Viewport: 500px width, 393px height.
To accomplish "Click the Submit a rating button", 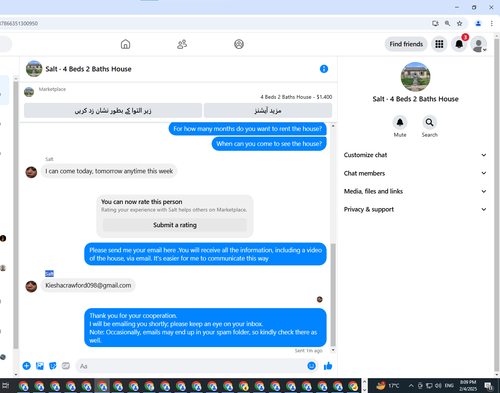I will (x=175, y=225).
